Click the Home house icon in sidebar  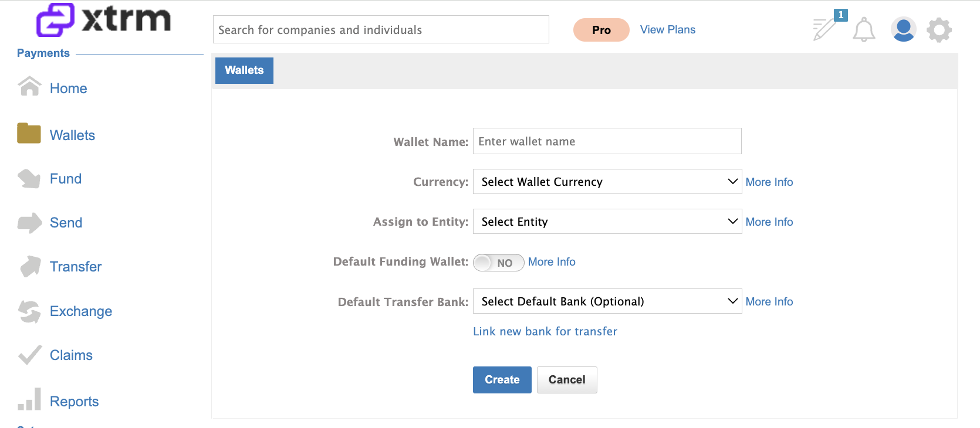[29, 86]
